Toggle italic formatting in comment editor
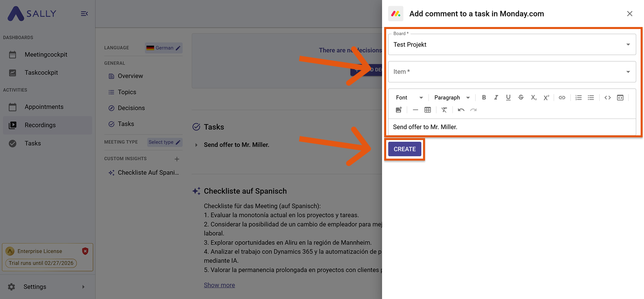This screenshot has height=299, width=644. pyautogui.click(x=496, y=98)
